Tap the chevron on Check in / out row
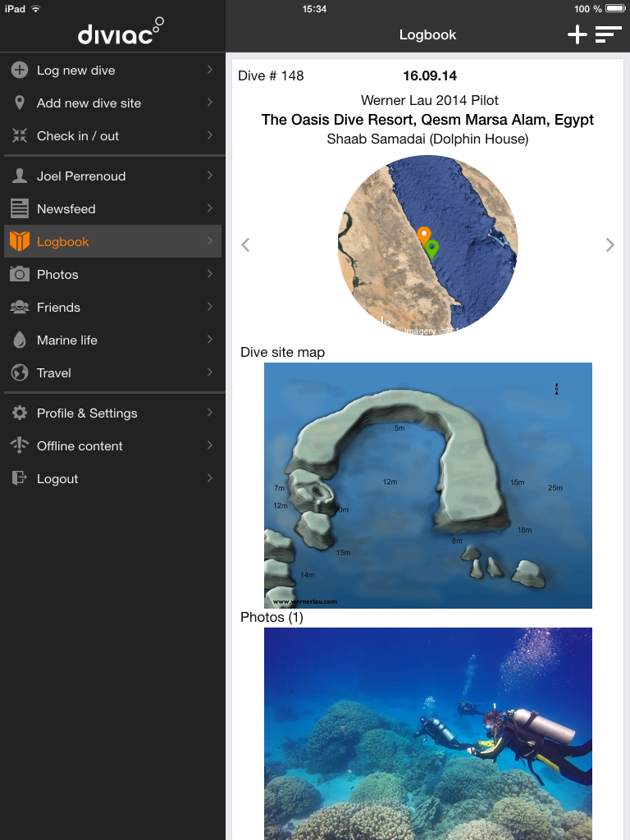Screen dimensions: 630x840 click(x=210, y=135)
